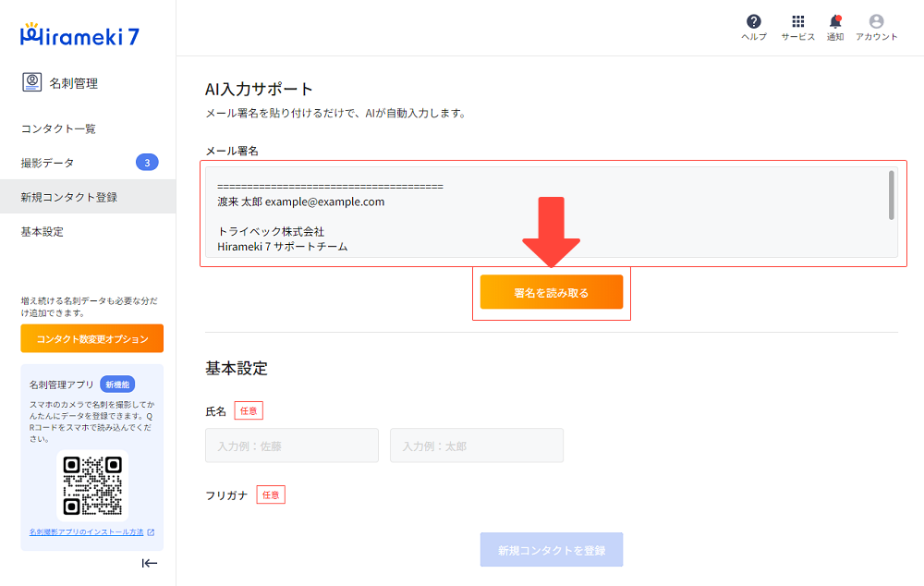924x586 pixels.
Task: Open the notifications bell icon
Action: (835, 22)
